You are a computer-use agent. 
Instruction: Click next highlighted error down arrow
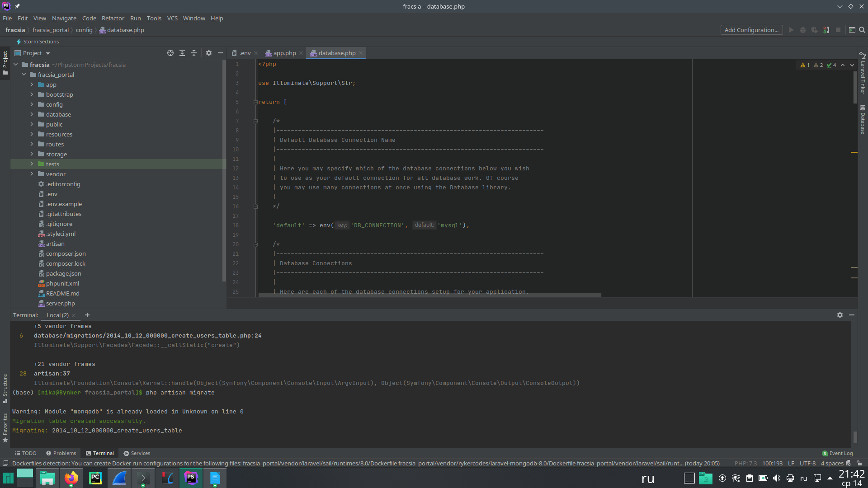(852, 65)
